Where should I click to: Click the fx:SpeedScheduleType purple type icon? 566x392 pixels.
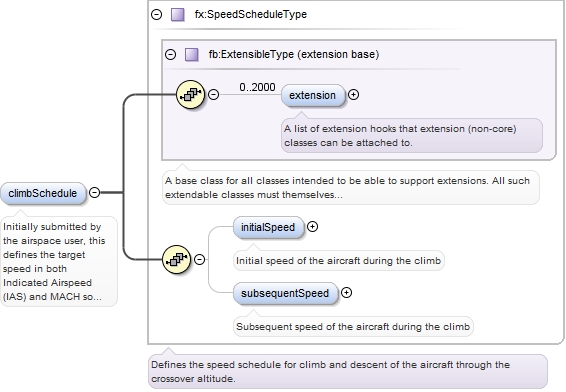point(178,14)
